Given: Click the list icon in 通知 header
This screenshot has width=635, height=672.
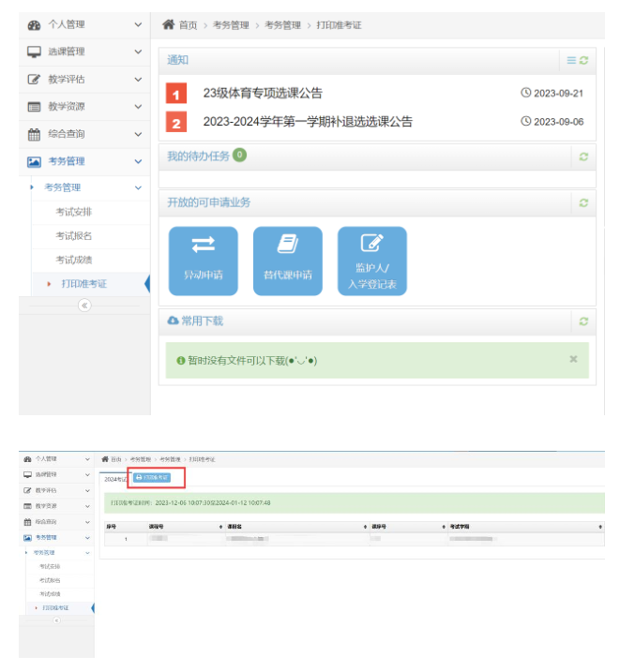Looking at the screenshot, I should pos(571,61).
